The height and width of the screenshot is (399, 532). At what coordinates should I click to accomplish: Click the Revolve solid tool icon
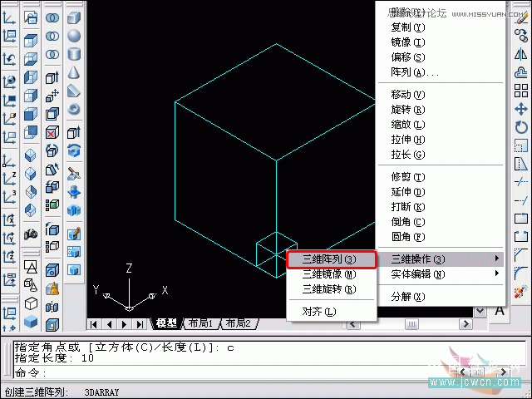(x=74, y=150)
